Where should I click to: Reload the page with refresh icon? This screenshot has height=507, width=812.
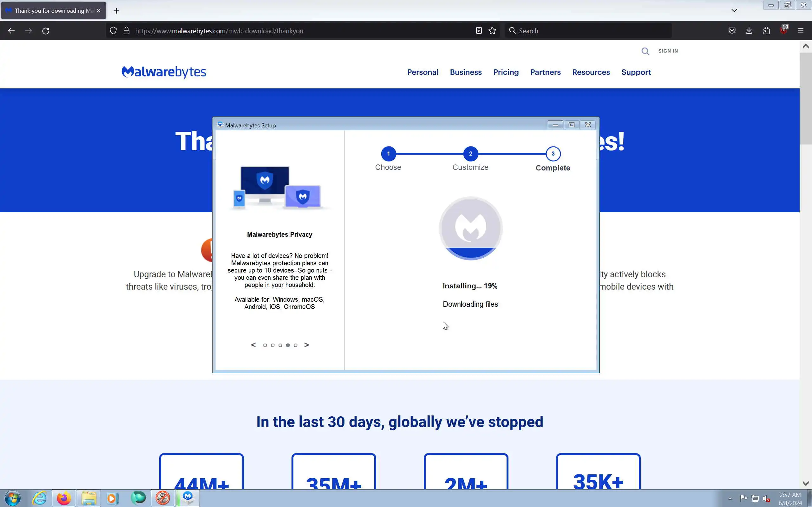(46, 30)
